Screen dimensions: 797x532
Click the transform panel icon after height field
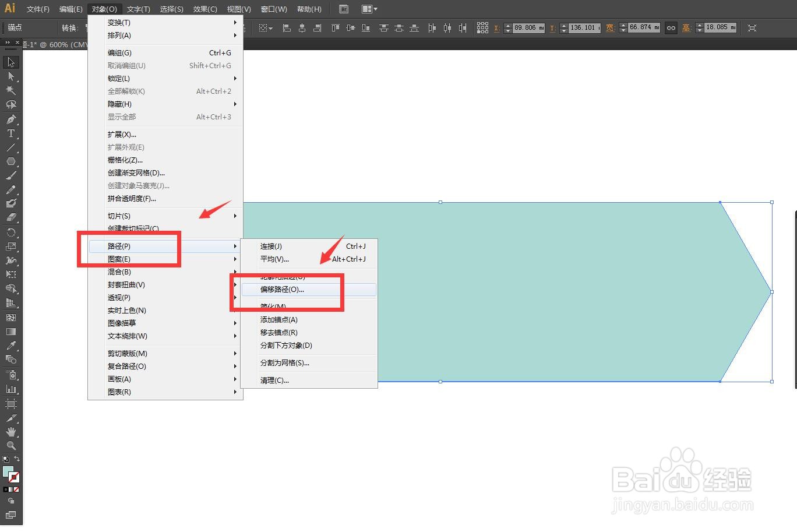click(752, 27)
